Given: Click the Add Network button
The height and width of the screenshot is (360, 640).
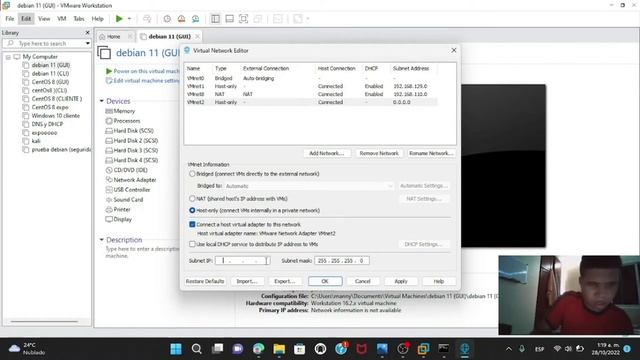Looking at the screenshot, I should point(326,153).
